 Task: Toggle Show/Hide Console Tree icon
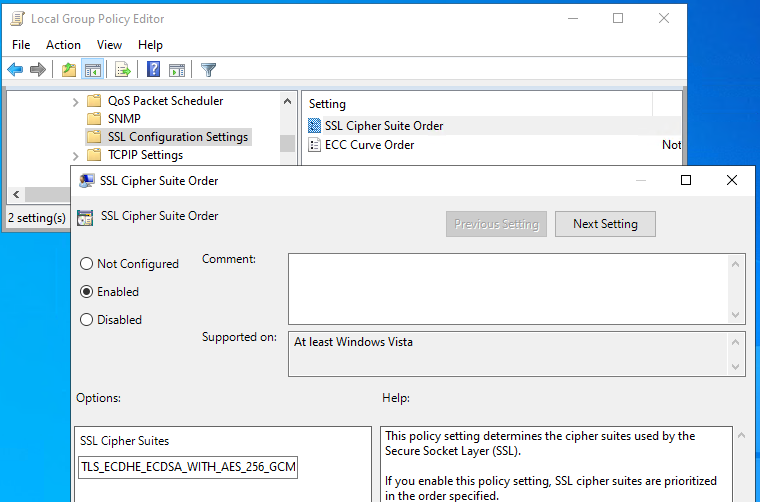pos(93,70)
